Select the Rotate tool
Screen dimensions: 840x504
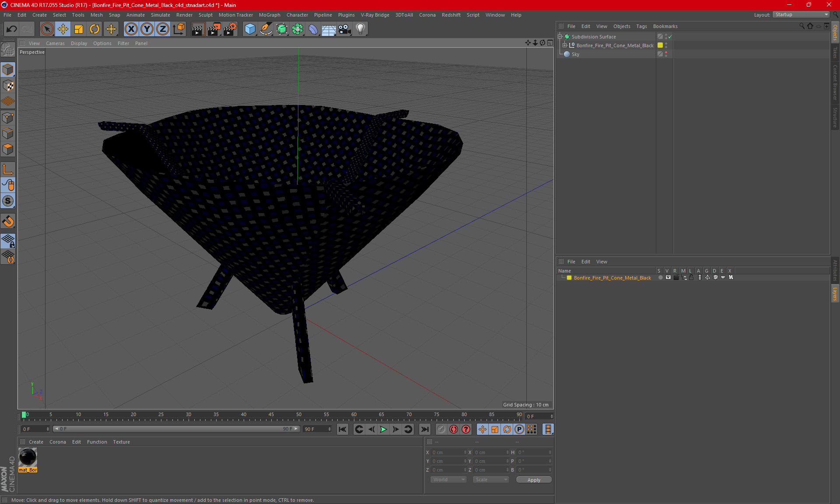[x=94, y=29]
